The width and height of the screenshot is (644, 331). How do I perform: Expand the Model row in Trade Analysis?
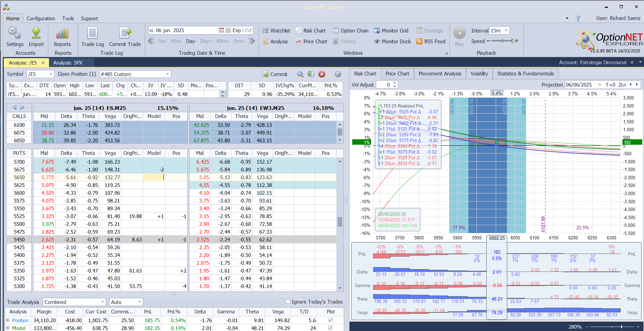click(x=8, y=328)
